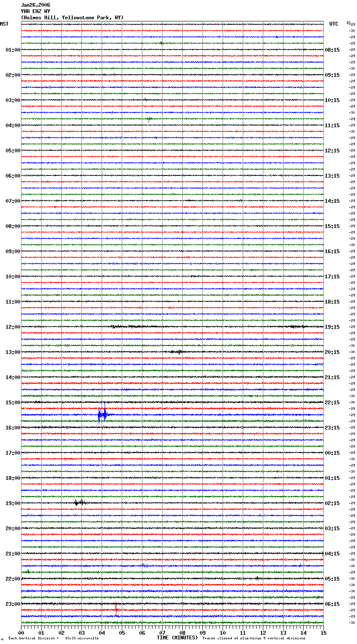This screenshot has height=644, width=357.
Task: Click the MST time zone header
Action: coord(4,24)
